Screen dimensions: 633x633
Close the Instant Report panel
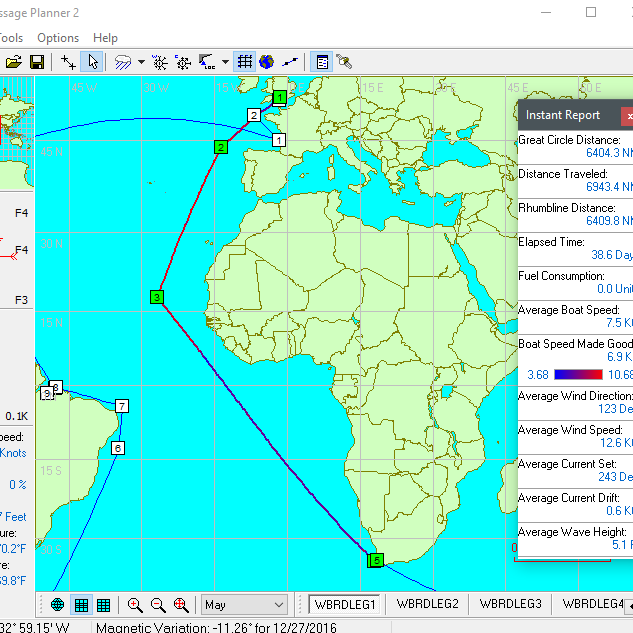coord(627,116)
